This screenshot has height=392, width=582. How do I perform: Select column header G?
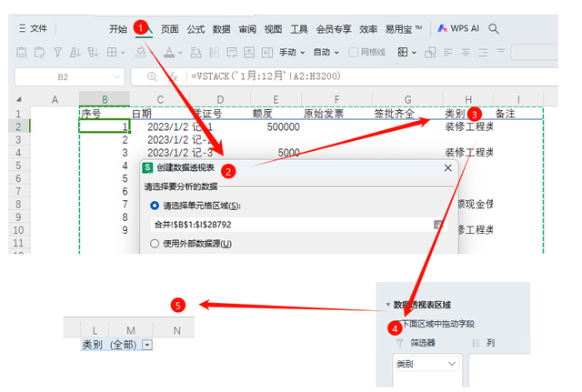click(x=407, y=99)
